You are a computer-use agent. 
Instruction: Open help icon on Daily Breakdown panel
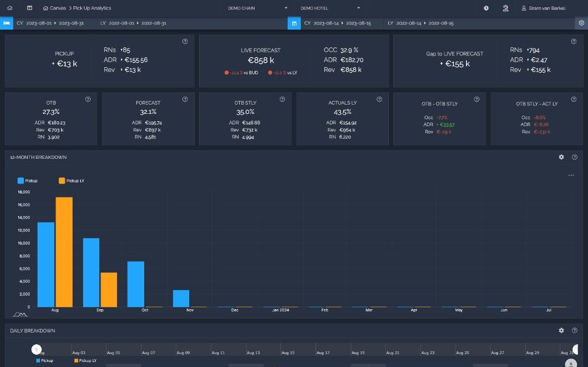pyautogui.click(x=574, y=330)
